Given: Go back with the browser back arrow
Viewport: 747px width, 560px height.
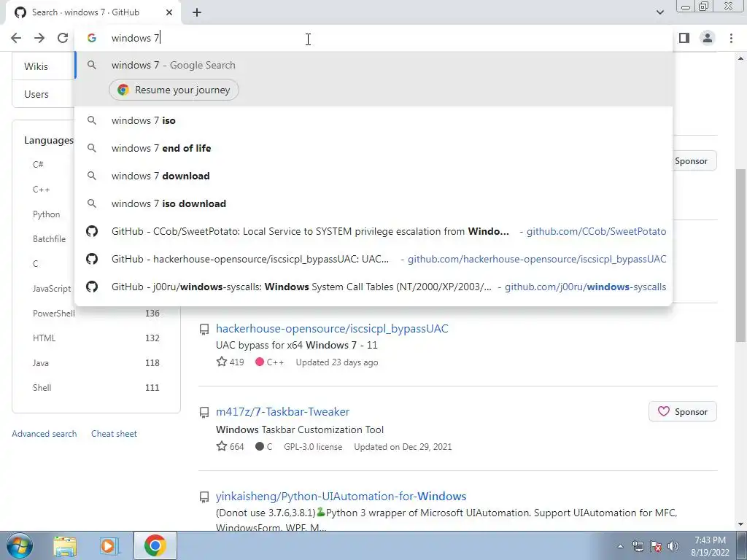Looking at the screenshot, I should point(16,38).
